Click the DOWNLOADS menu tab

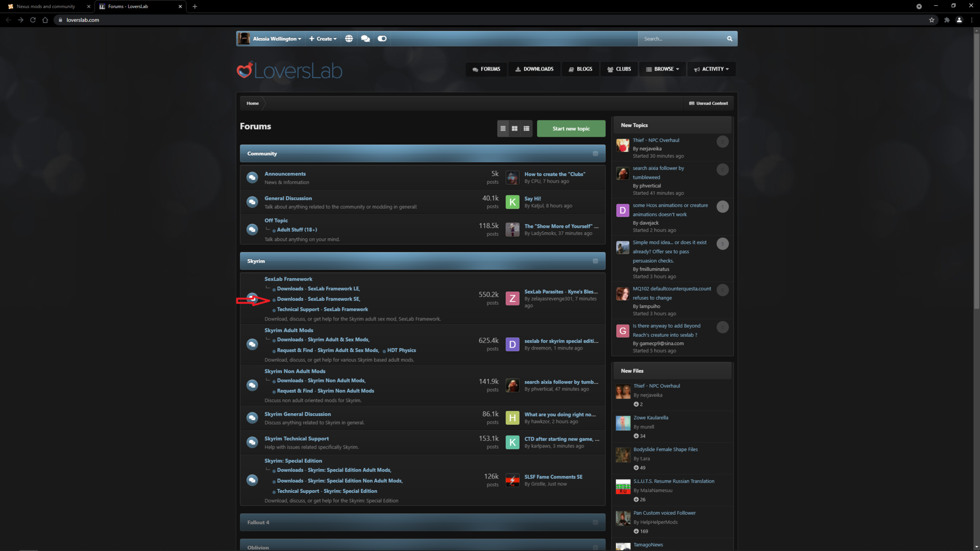point(534,69)
